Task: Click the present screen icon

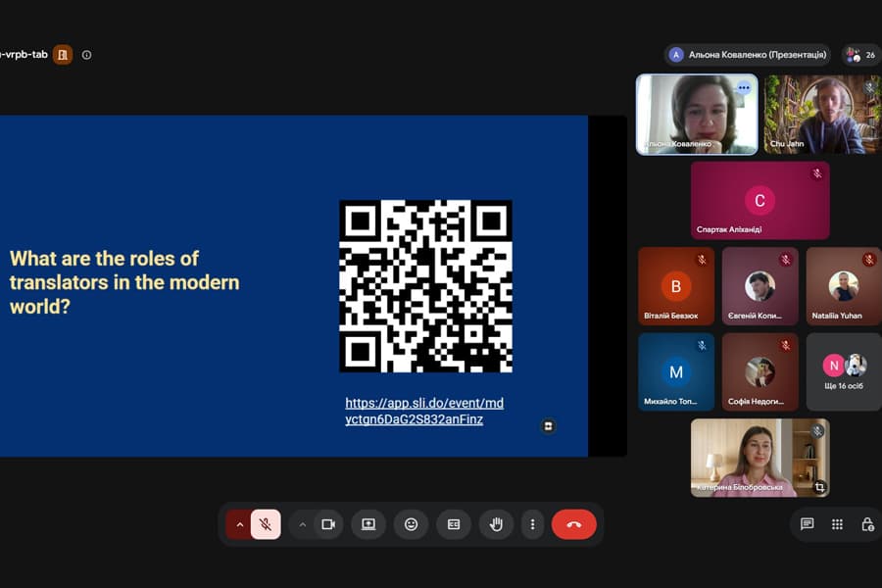Action: click(368, 524)
